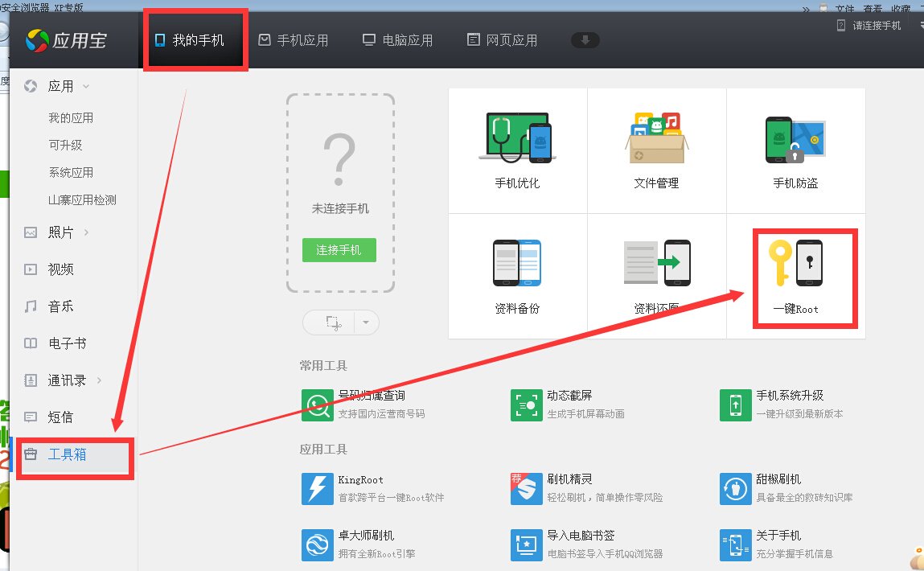Open the 文件管理 file manager tile
This screenshot has height=571, width=924.
tap(656, 150)
